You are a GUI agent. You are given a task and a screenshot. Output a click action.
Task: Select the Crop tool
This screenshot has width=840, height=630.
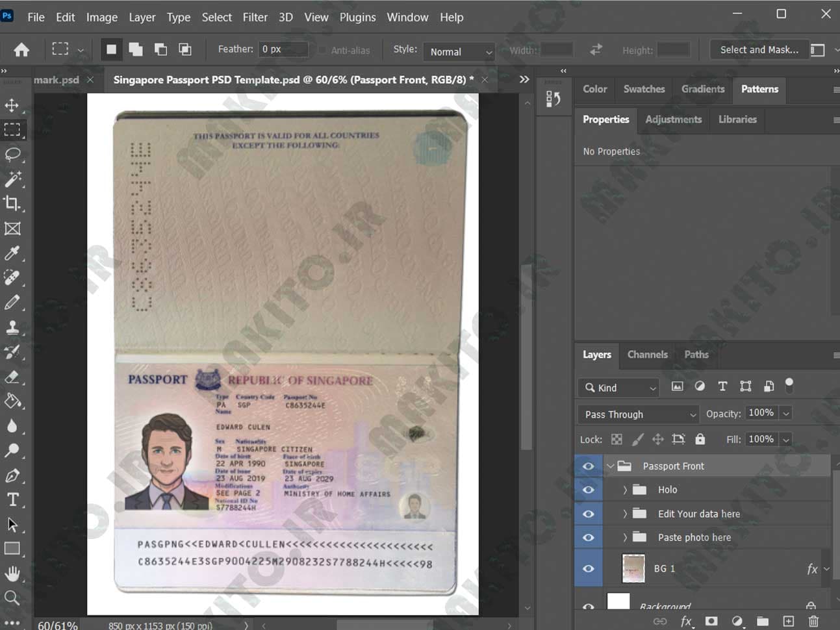coord(12,203)
